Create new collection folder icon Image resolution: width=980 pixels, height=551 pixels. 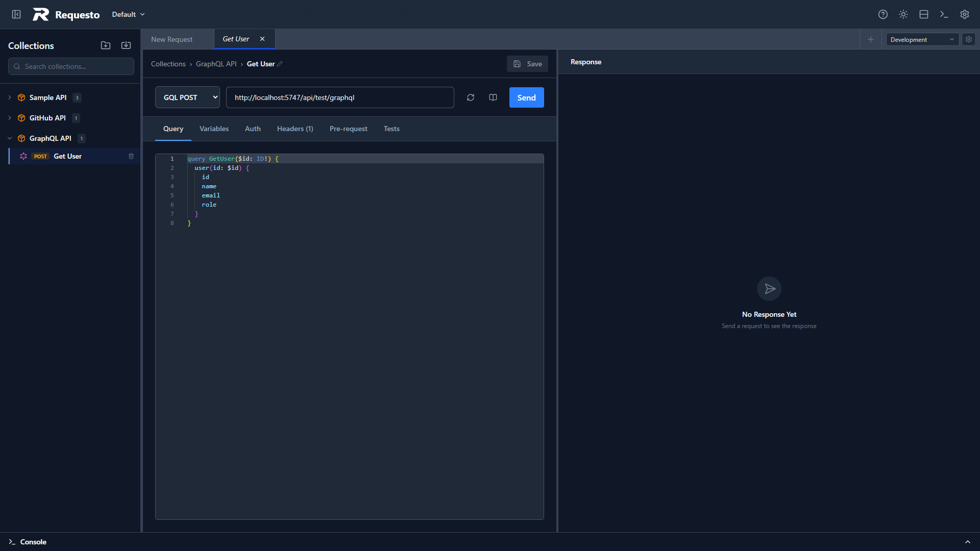pyautogui.click(x=106, y=45)
